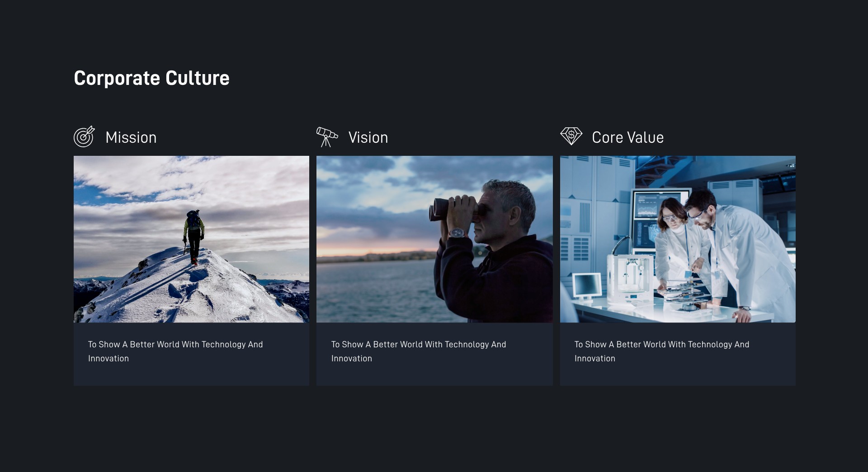
Task: Open the binoculars man Vision image
Action: [434, 239]
